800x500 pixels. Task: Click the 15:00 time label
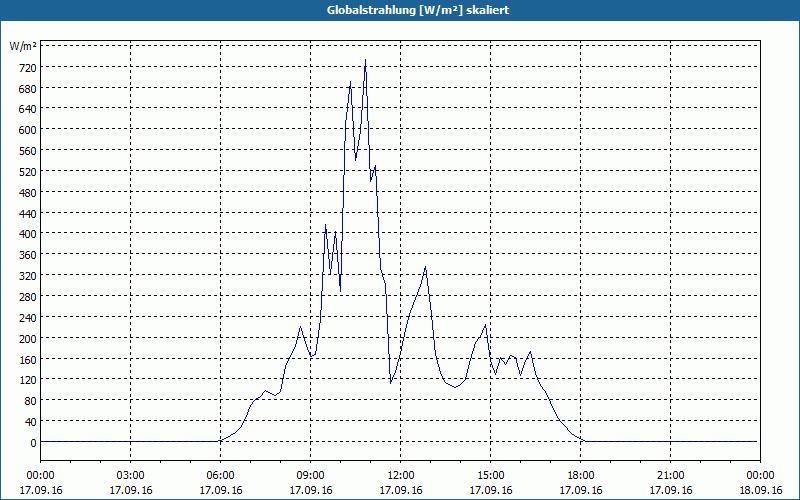(491, 476)
